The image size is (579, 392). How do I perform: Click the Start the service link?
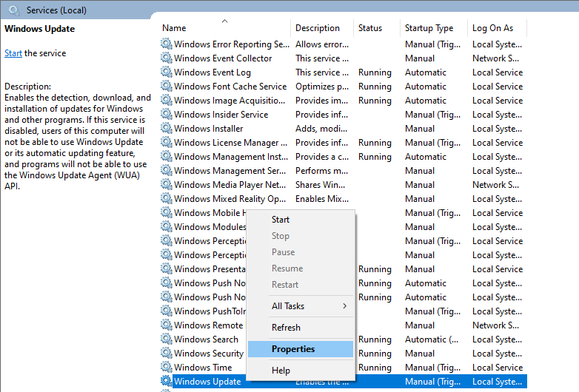13,53
